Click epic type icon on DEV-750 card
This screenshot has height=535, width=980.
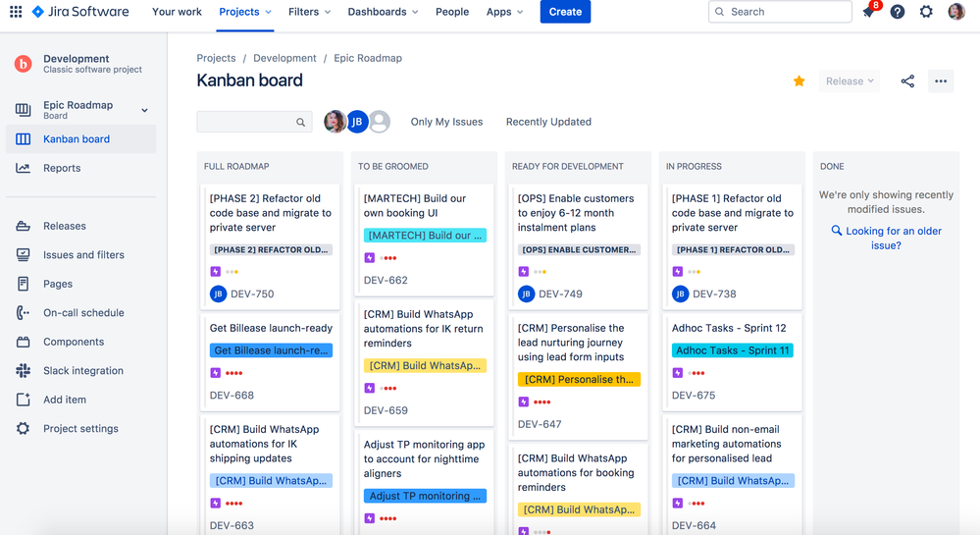pos(215,272)
